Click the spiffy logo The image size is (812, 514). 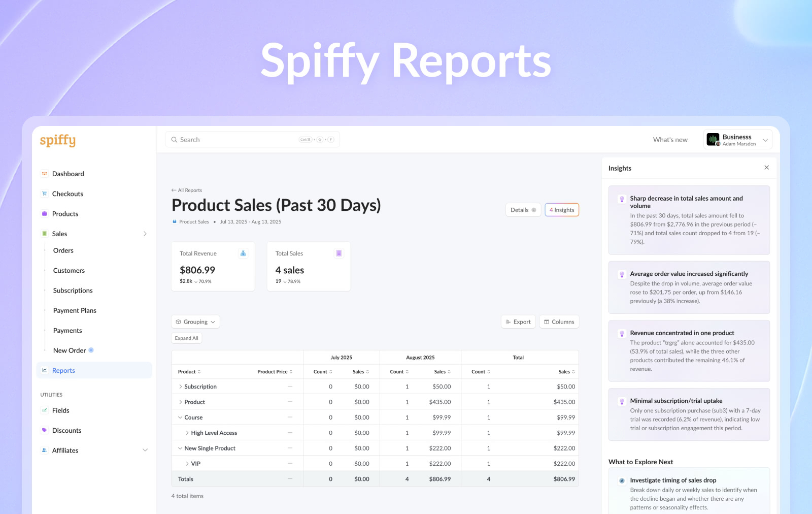[x=58, y=140]
